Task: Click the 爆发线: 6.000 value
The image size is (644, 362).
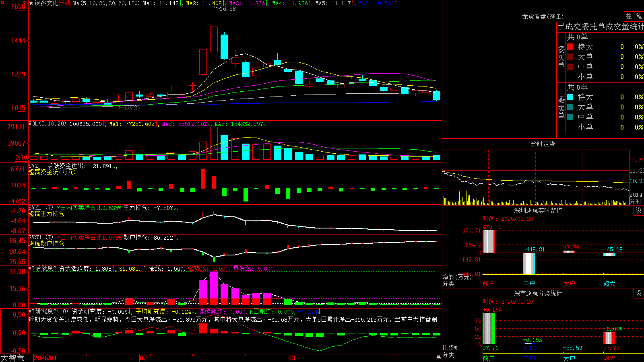Action: 254,269
